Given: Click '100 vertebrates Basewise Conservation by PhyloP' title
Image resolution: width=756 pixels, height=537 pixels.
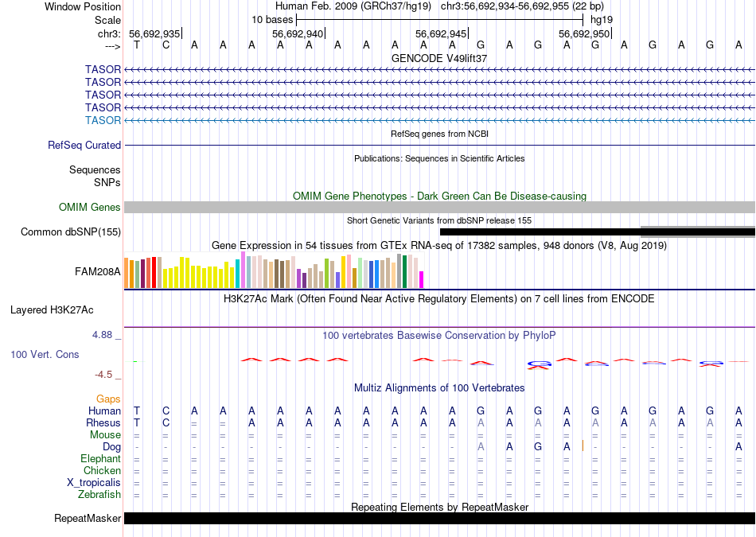Looking at the screenshot, I should click(439, 336).
